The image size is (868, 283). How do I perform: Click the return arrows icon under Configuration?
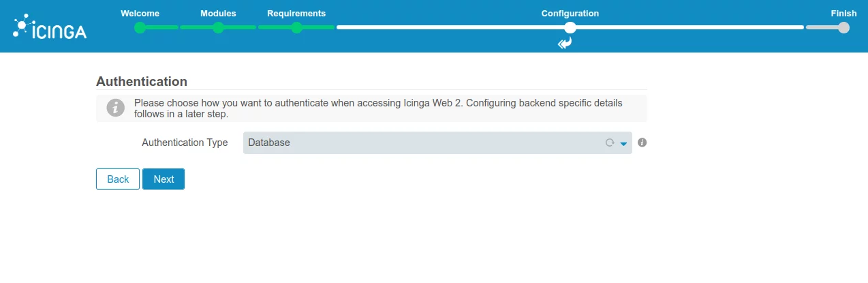565,44
